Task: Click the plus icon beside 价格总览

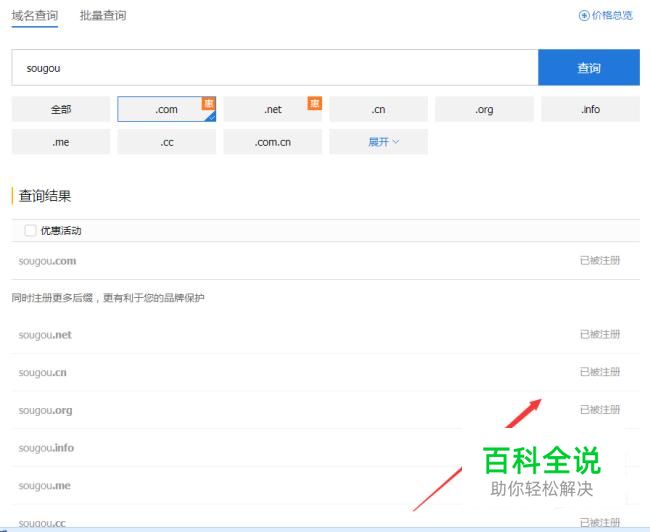Action: click(584, 16)
